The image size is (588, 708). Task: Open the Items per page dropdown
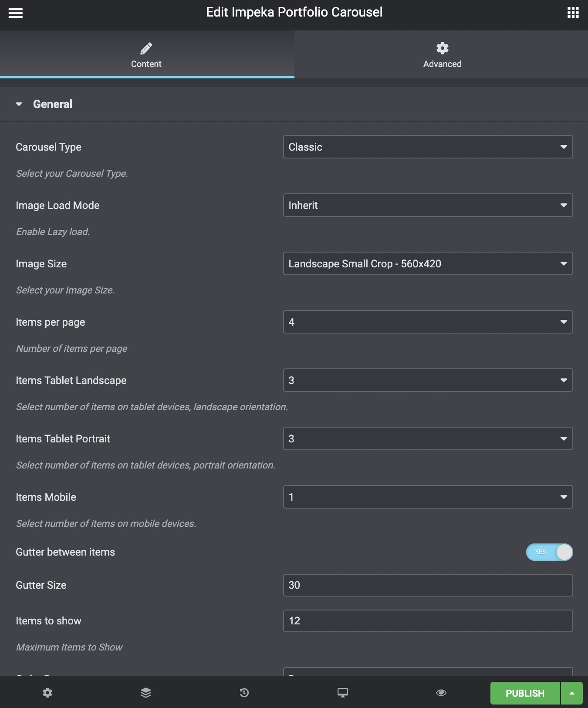click(x=428, y=322)
